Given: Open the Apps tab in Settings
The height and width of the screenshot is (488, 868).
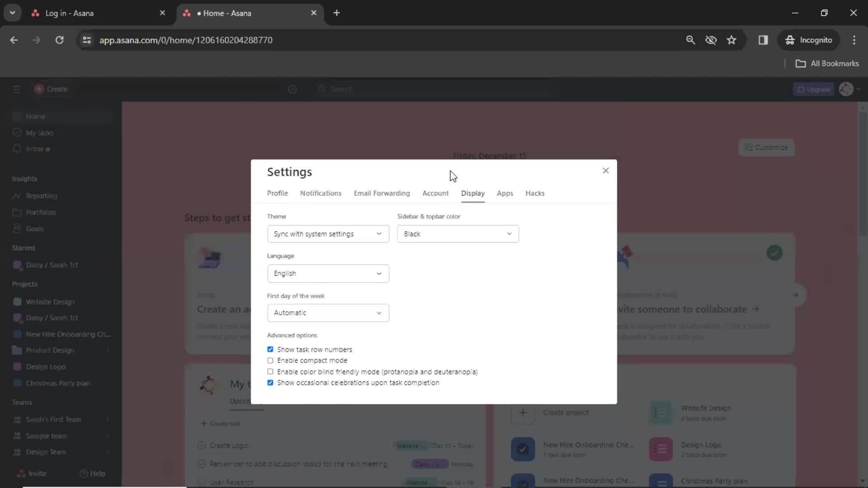Looking at the screenshot, I should pyautogui.click(x=505, y=193).
